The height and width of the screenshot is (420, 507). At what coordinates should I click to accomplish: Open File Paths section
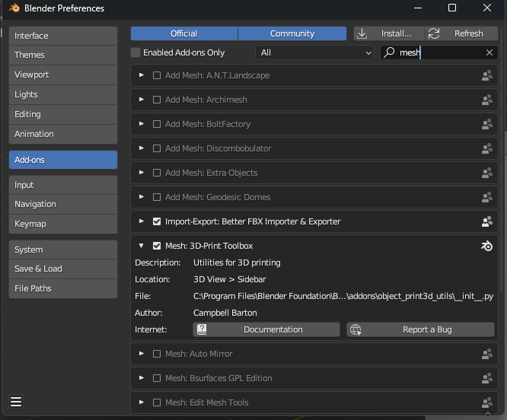pos(63,288)
